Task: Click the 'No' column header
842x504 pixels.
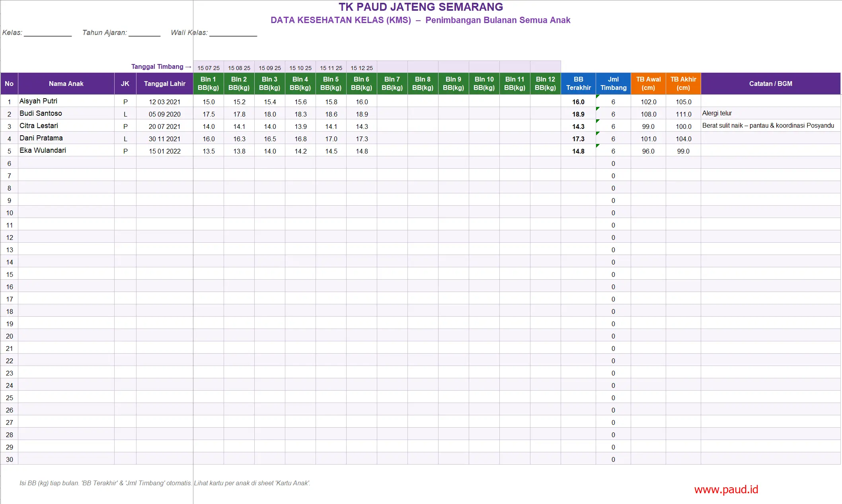Action: (9, 84)
